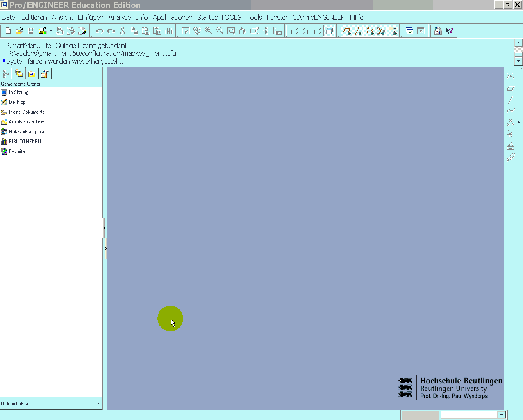The image size is (523, 420).
Task: Toggle datum axes display
Action: tap(358, 31)
